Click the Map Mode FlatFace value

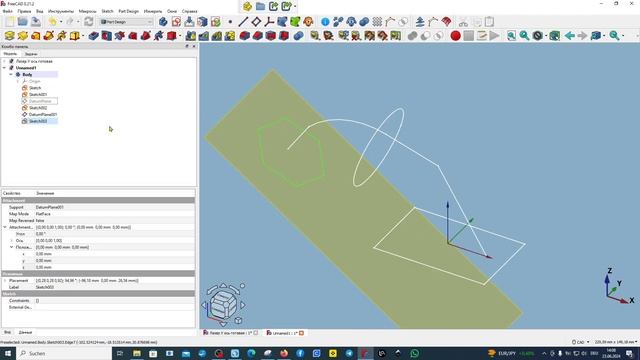(x=114, y=214)
